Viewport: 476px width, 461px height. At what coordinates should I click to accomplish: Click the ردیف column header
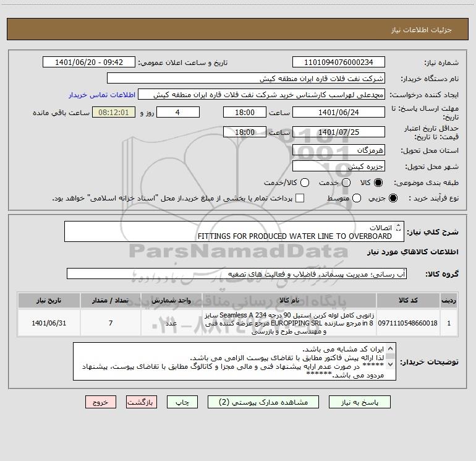(449, 300)
